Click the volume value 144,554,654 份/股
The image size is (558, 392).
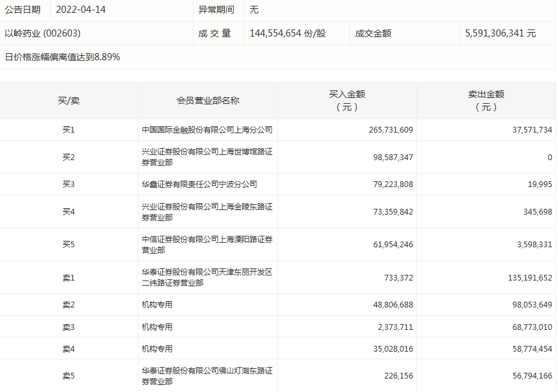click(x=288, y=33)
